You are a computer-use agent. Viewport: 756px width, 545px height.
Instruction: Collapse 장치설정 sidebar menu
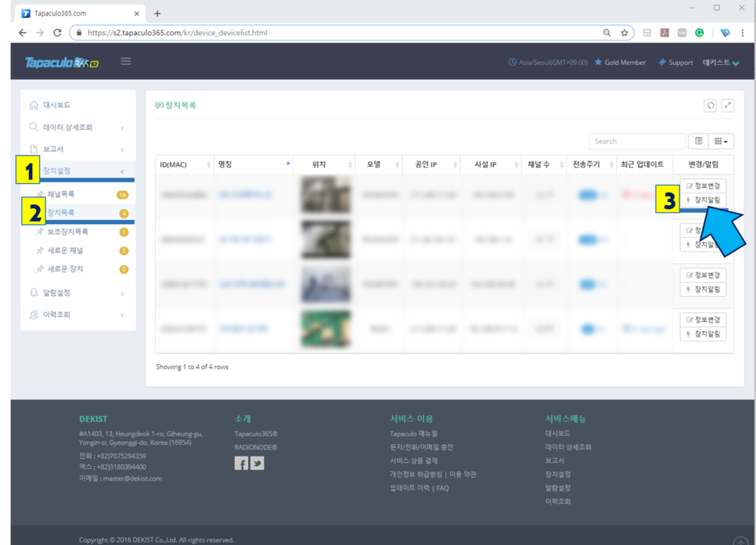click(x=77, y=171)
